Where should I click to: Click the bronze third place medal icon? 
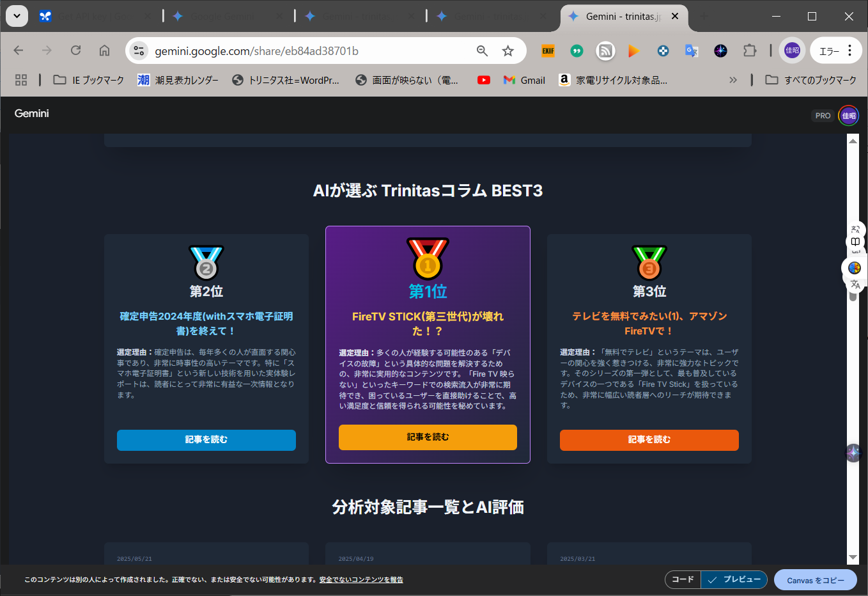(649, 263)
